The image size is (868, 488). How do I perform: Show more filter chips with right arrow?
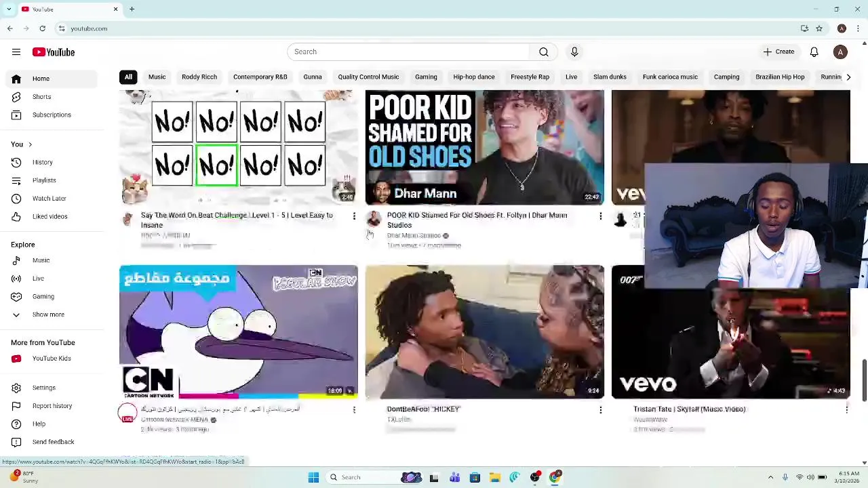tap(848, 77)
